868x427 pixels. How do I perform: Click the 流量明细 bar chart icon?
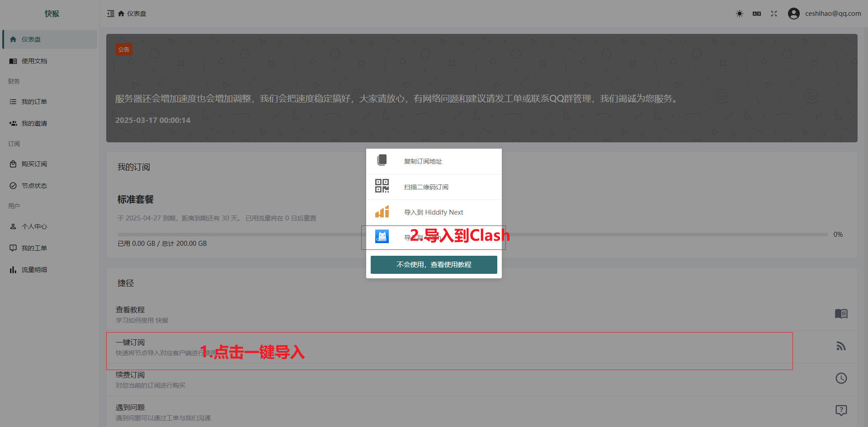[x=13, y=270]
